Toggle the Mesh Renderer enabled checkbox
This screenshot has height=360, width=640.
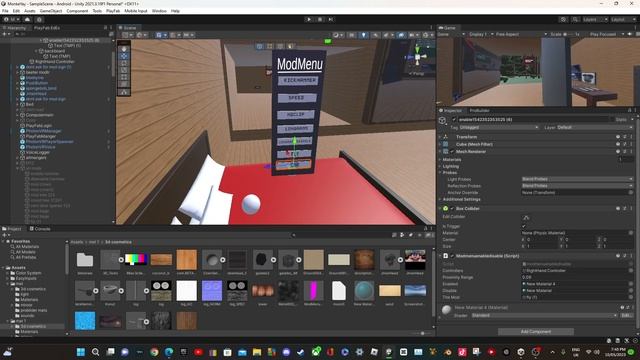pyautogui.click(x=452, y=151)
